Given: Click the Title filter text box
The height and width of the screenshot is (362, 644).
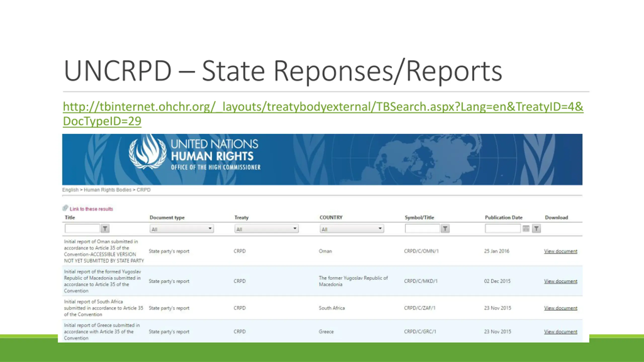Looking at the screenshot, I should (82, 229).
